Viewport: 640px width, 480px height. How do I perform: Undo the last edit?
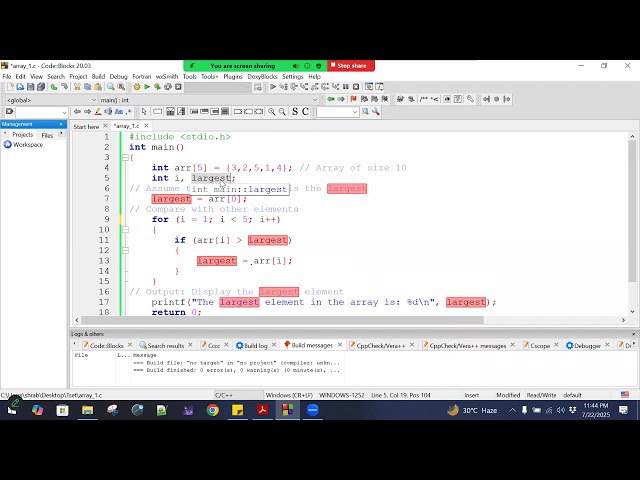click(x=54, y=87)
